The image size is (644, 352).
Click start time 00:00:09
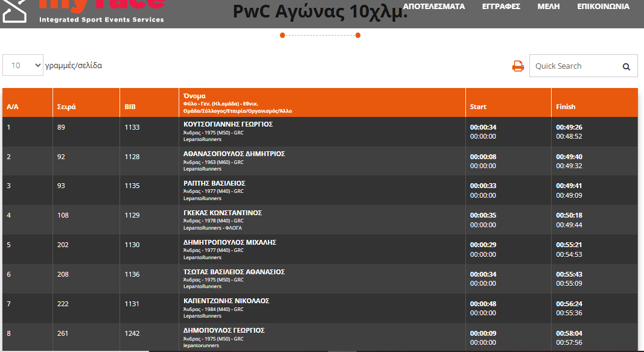coord(483,333)
